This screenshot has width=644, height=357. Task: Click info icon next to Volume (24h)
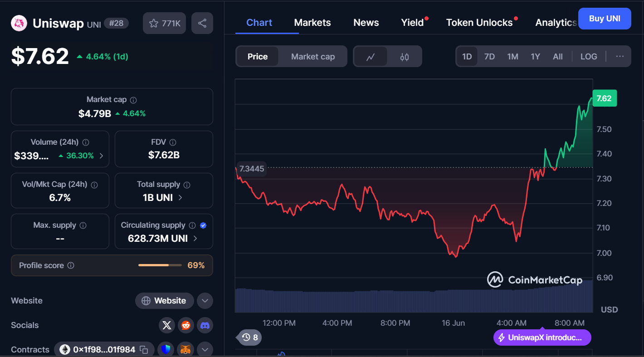[86, 142]
